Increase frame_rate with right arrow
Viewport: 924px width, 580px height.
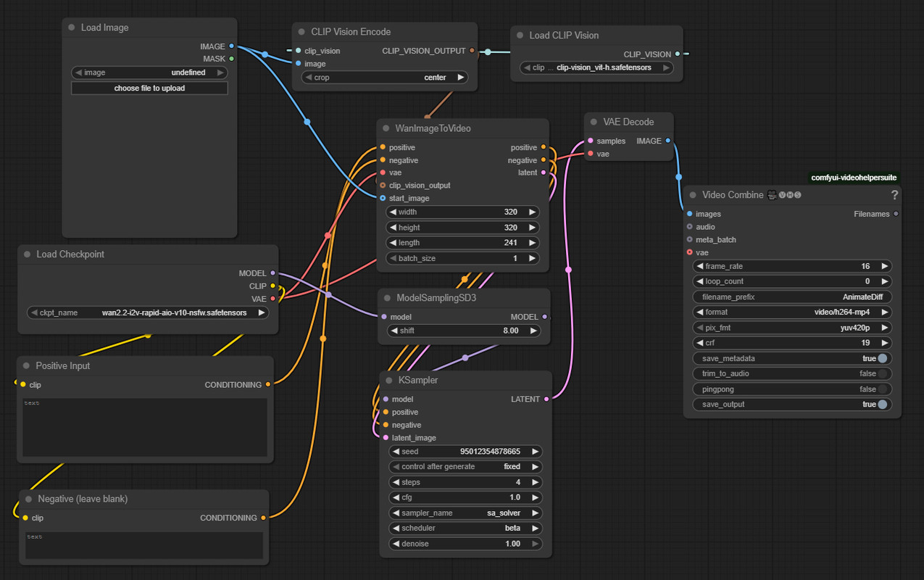(884, 266)
